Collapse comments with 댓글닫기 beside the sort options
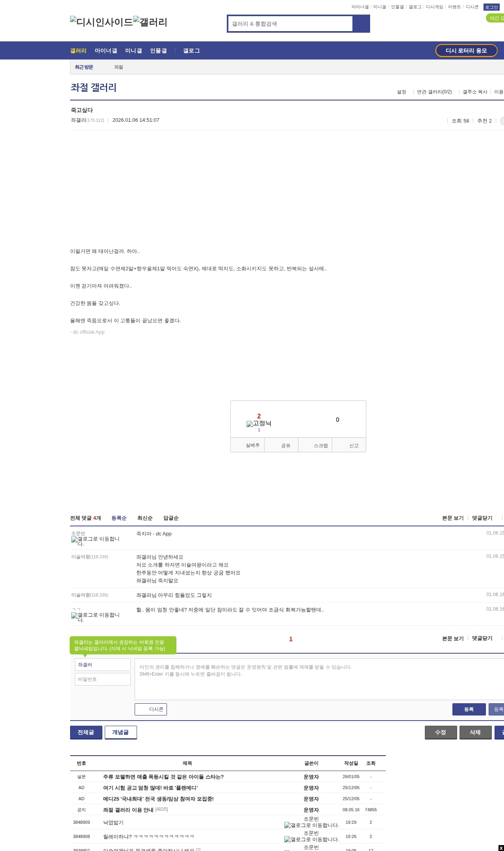The image size is (504, 851). tap(482, 518)
